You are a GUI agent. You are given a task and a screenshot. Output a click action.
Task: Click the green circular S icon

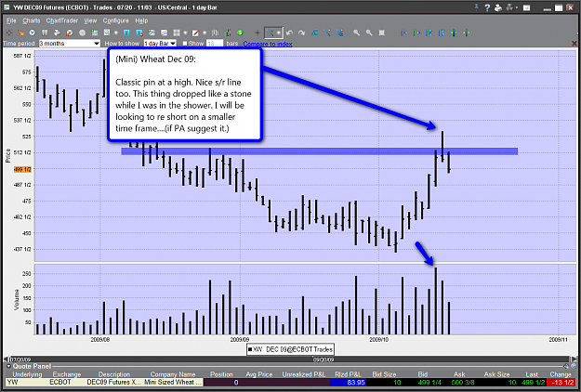point(240,33)
